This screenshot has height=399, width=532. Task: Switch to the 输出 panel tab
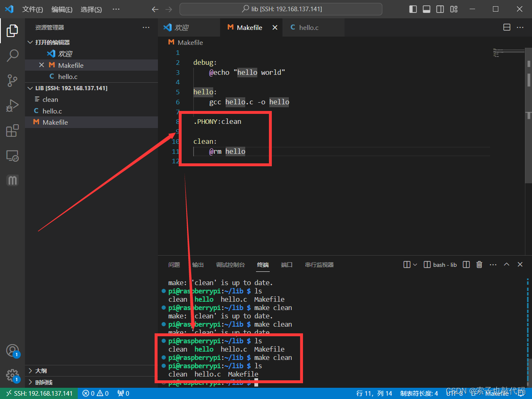[198, 265]
